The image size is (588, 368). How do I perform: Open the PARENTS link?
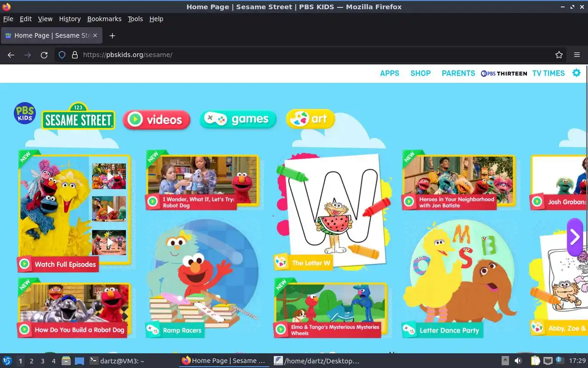458,73
